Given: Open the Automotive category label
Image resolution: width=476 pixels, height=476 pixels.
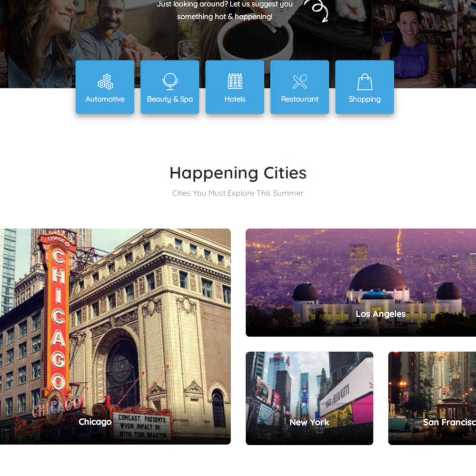Looking at the screenshot, I should 105,99.
